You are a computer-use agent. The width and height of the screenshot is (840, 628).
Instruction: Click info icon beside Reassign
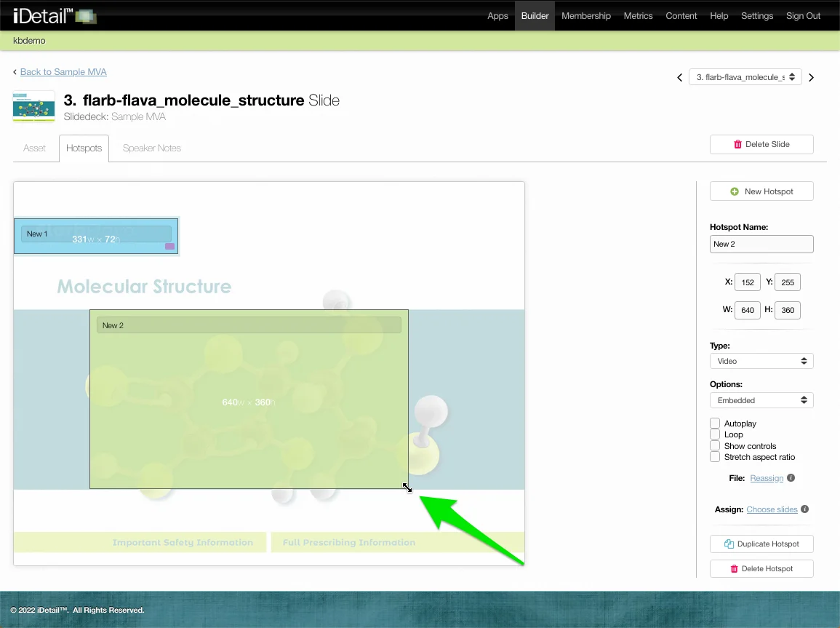[x=791, y=477]
